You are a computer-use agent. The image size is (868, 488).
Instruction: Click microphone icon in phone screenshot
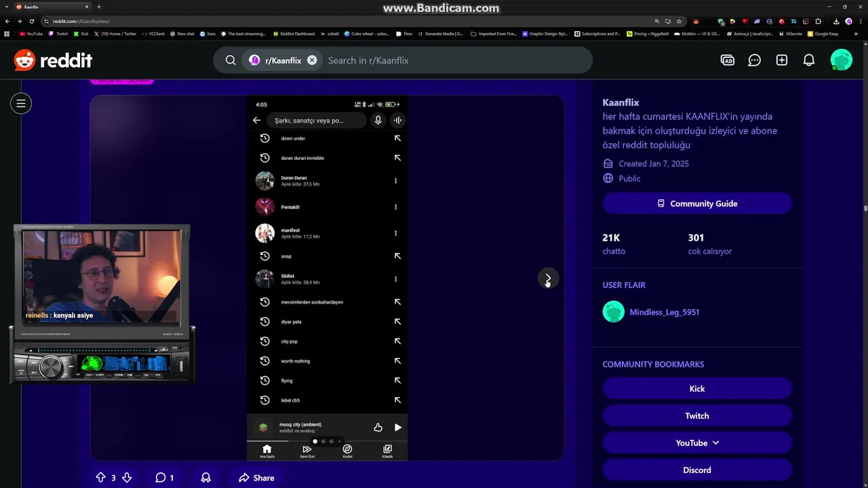[x=378, y=120]
